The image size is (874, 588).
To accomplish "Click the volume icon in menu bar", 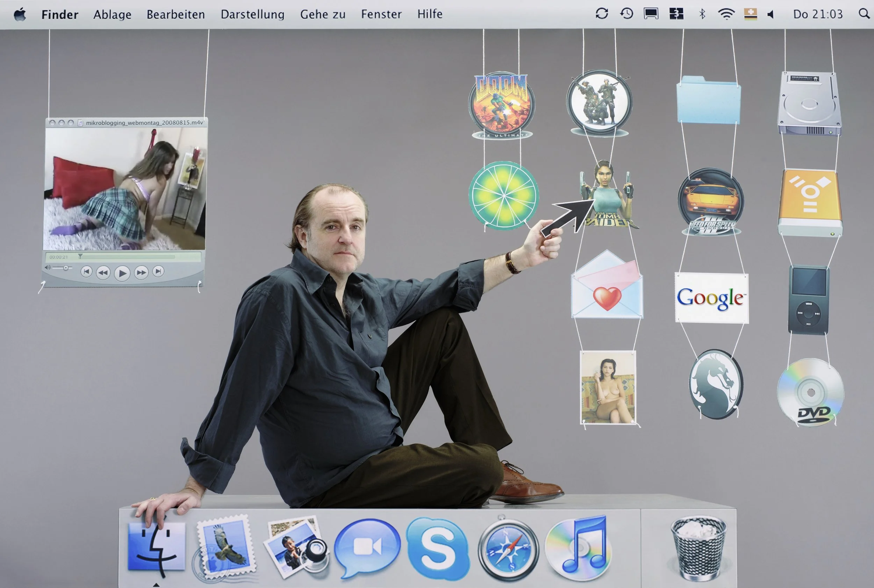I will pyautogui.click(x=771, y=14).
